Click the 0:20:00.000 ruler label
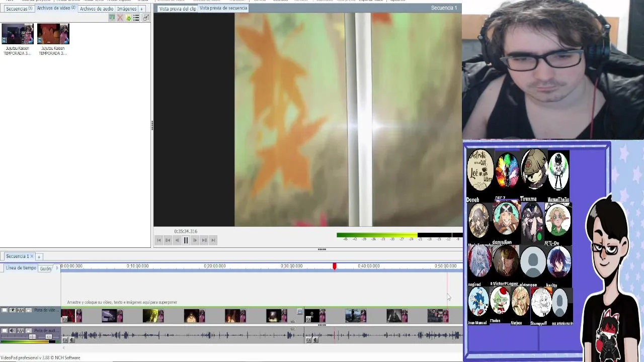The image size is (644, 362). [x=215, y=266]
